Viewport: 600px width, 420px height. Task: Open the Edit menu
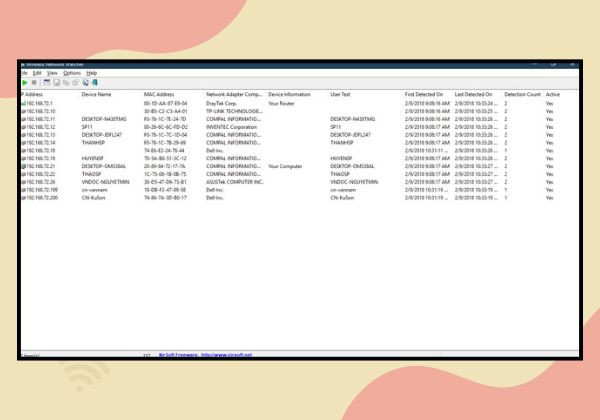tap(37, 73)
